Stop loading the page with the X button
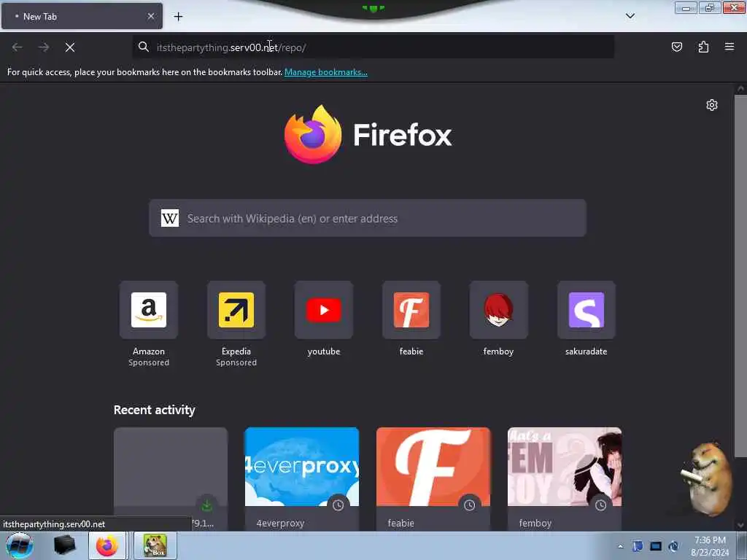Viewport: 747px width, 560px height. tap(70, 47)
